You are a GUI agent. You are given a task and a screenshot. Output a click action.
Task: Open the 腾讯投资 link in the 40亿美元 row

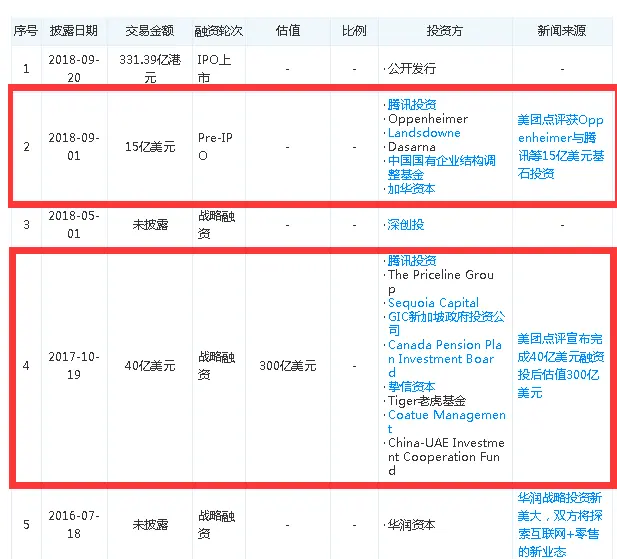412,260
